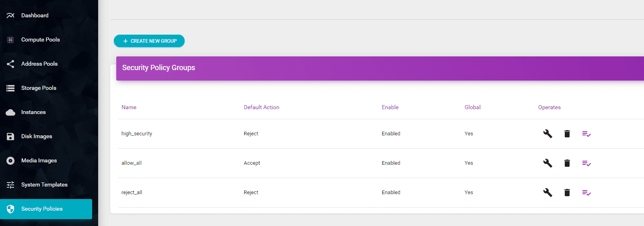Delete the high_security policy group
This screenshot has width=644, height=226.
[567, 134]
